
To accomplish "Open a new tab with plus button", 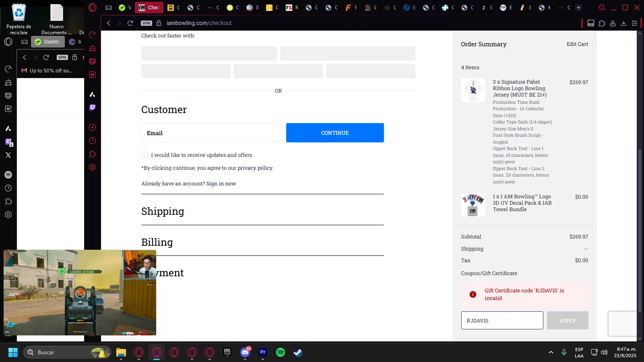I will (578, 7).
